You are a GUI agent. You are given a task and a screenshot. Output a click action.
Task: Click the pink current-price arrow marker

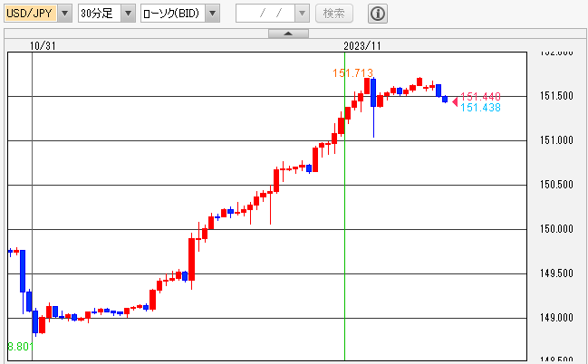(x=455, y=101)
